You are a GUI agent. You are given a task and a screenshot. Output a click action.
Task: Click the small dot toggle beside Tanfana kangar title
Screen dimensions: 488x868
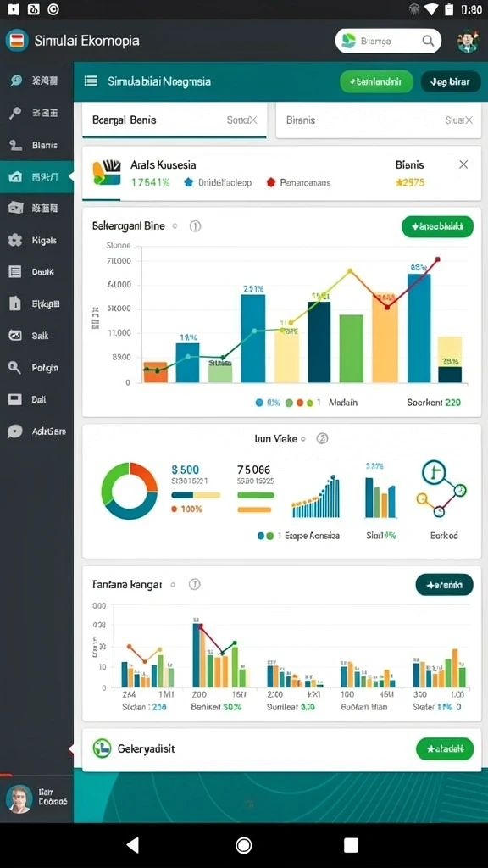click(173, 584)
